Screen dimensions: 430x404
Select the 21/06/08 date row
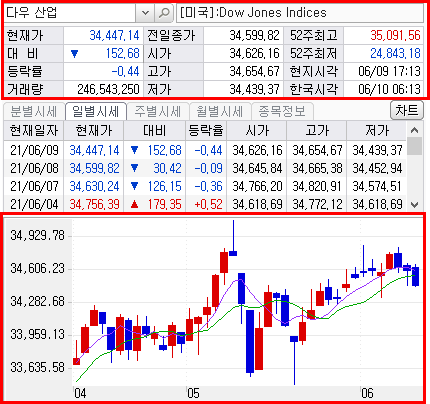coord(205,168)
